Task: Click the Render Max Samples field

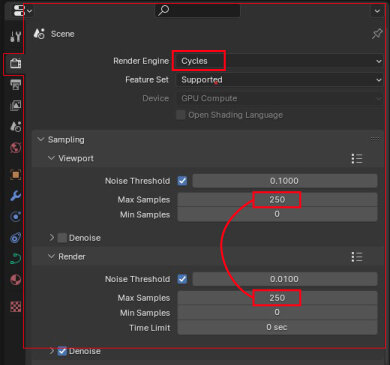Action: coord(277,298)
